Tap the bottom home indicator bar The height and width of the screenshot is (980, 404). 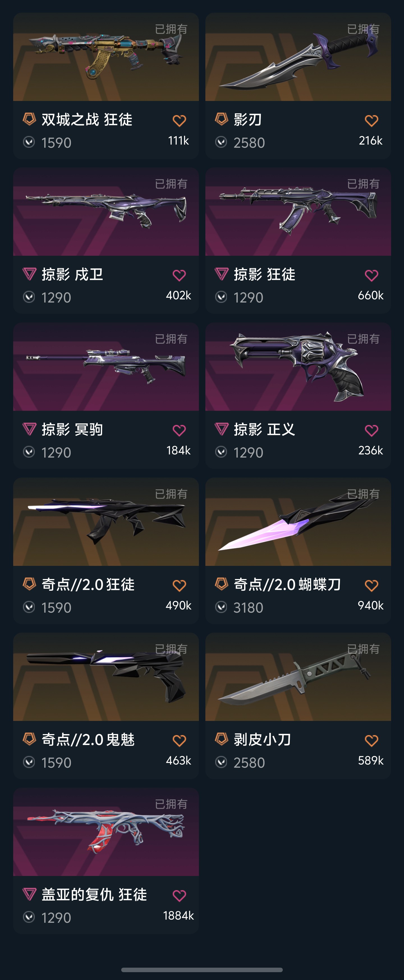click(202, 970)
